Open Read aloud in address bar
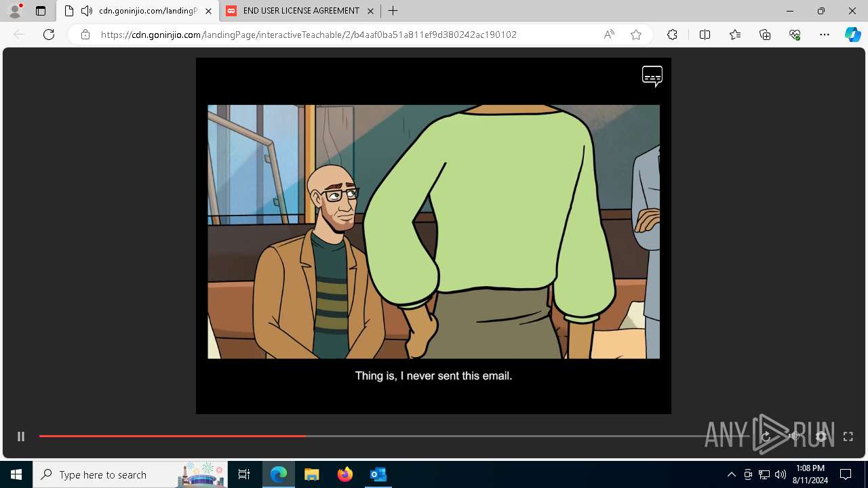868x488 pixels. pos(609,35)
